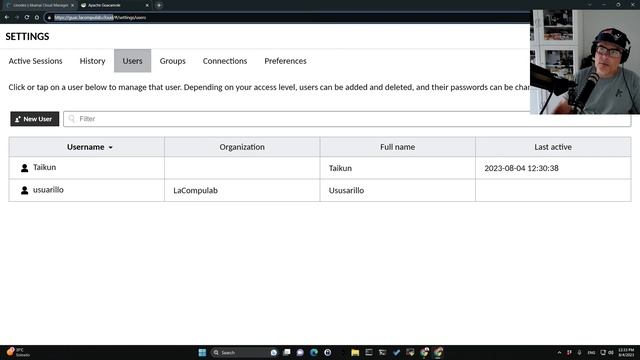640x360 pixels.
Task: Click the New User button
Action: (x=35, y=119)
